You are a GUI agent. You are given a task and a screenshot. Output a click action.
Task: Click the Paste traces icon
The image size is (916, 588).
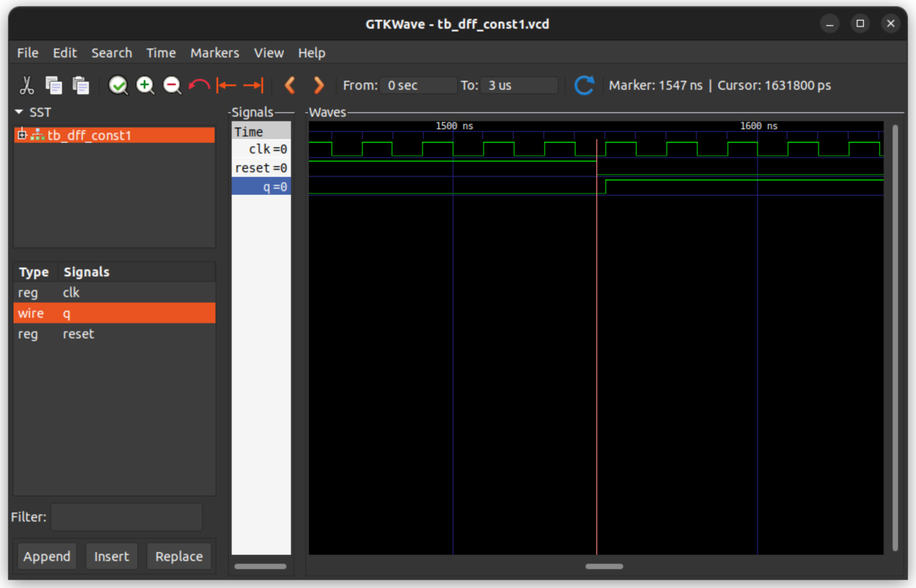[x=81, y=85]
